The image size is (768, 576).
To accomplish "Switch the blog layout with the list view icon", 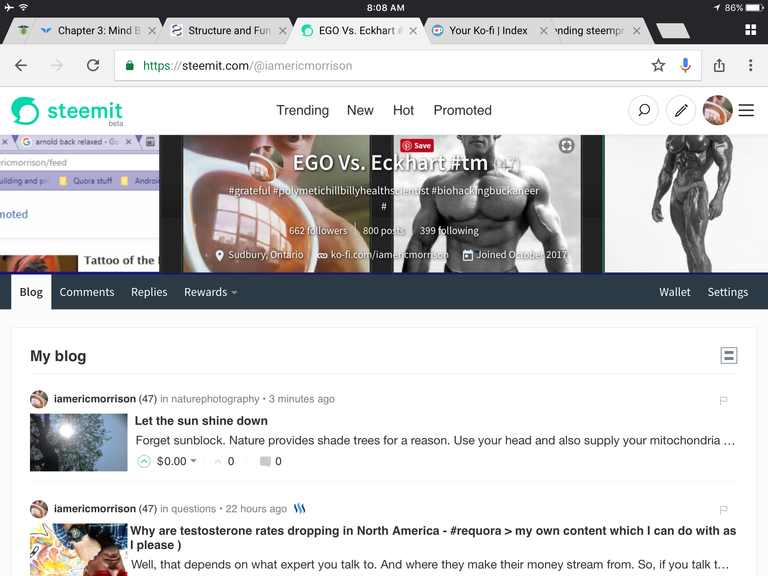I will click(728, 356).
